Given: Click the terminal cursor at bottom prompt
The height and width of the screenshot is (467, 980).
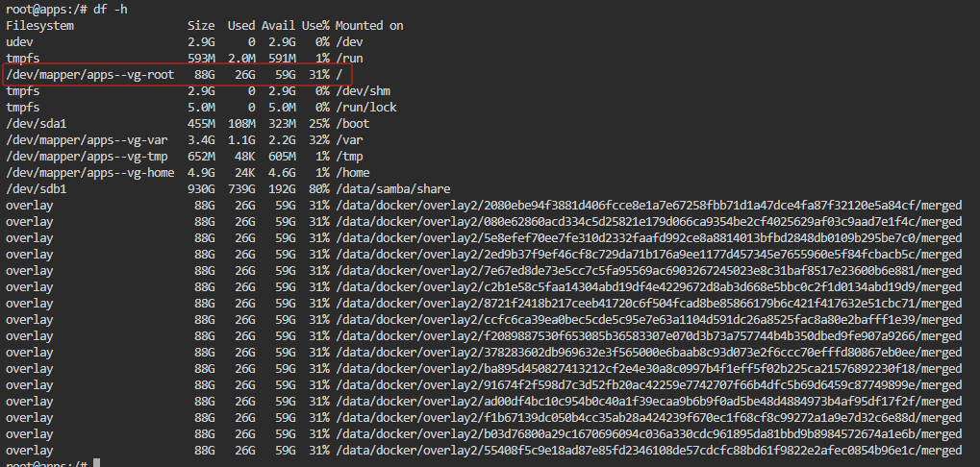Looking at the screenshot, I should point(96,463).
